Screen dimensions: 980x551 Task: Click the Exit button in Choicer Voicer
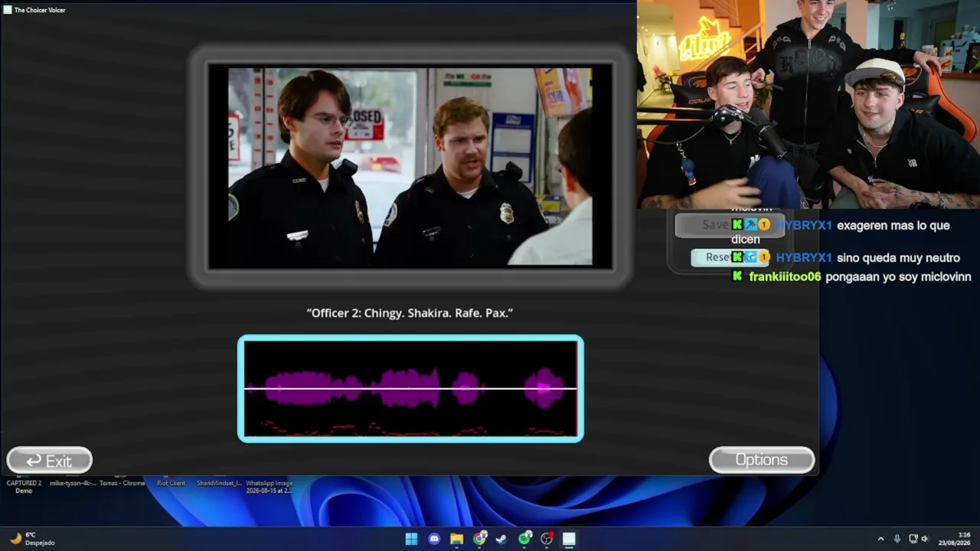(x=50, y=461)
